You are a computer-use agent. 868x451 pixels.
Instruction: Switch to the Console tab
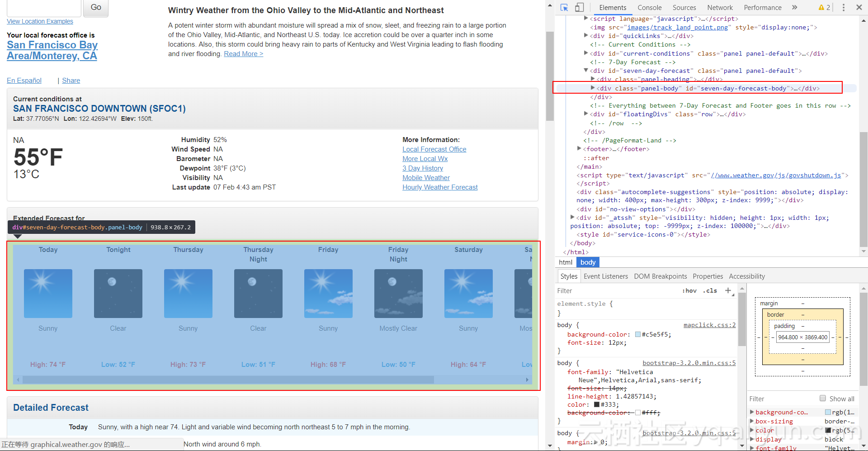(x=650, y=7)
